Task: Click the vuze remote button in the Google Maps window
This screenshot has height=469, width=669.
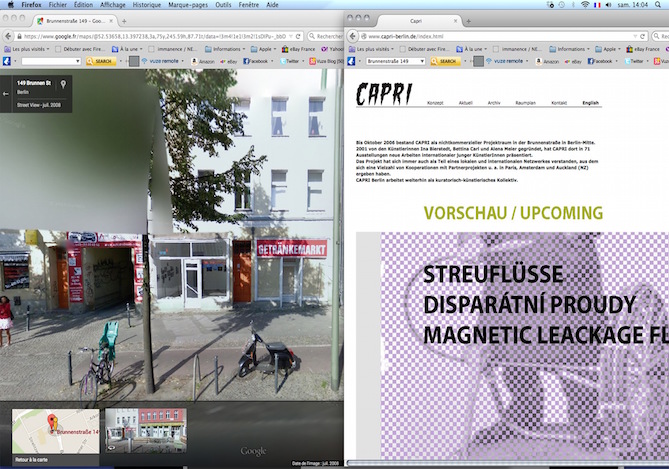Action: [x=160, y=61]
